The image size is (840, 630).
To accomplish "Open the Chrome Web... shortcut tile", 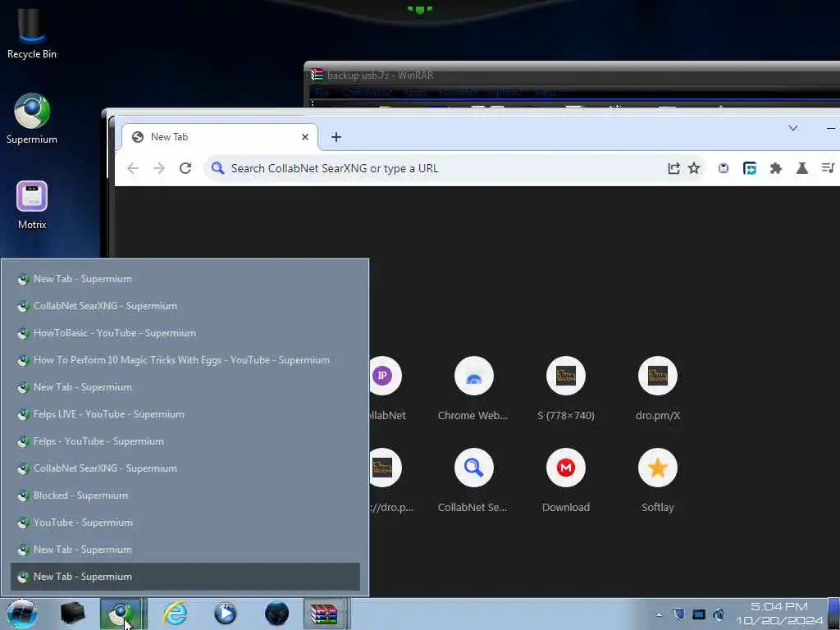I will coord(473,389).
